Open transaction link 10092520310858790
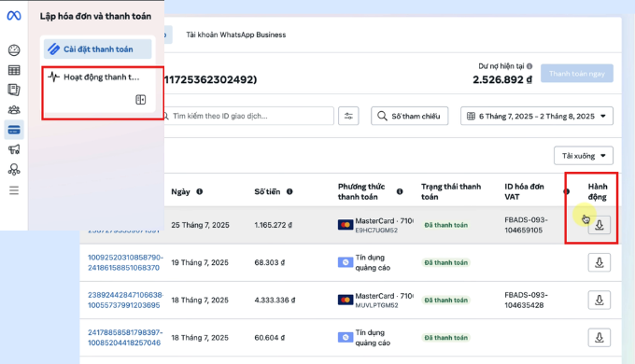 [125, 262]
